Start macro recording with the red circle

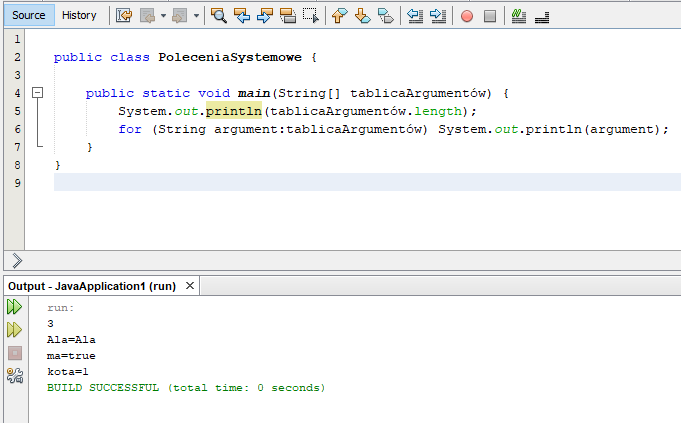pos(467,15)
